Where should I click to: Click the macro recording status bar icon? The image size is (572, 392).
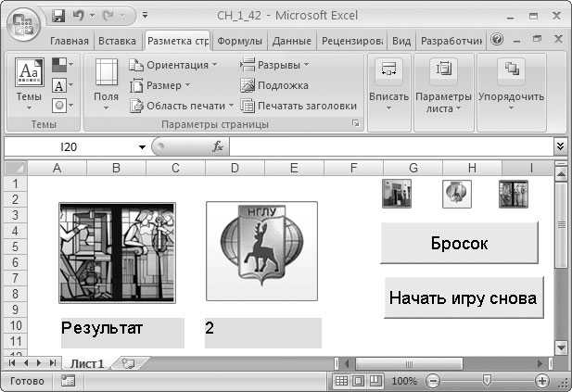69,381
